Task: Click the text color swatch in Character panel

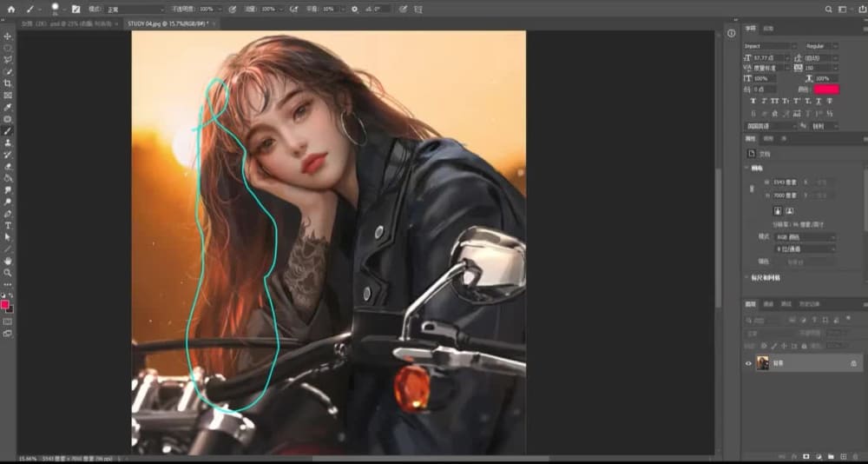Action: (826, 89)
